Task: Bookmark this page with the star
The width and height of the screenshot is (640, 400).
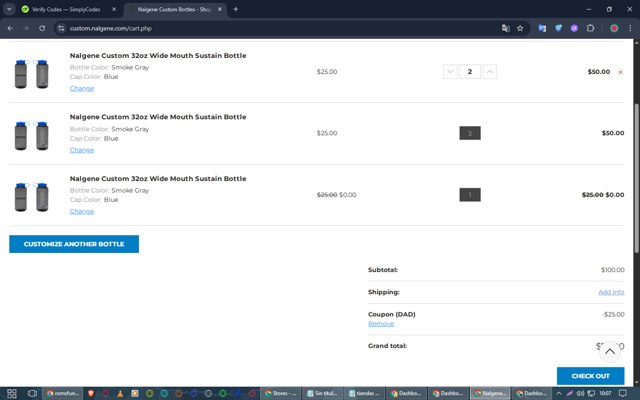Action: (x=520, y=28)
